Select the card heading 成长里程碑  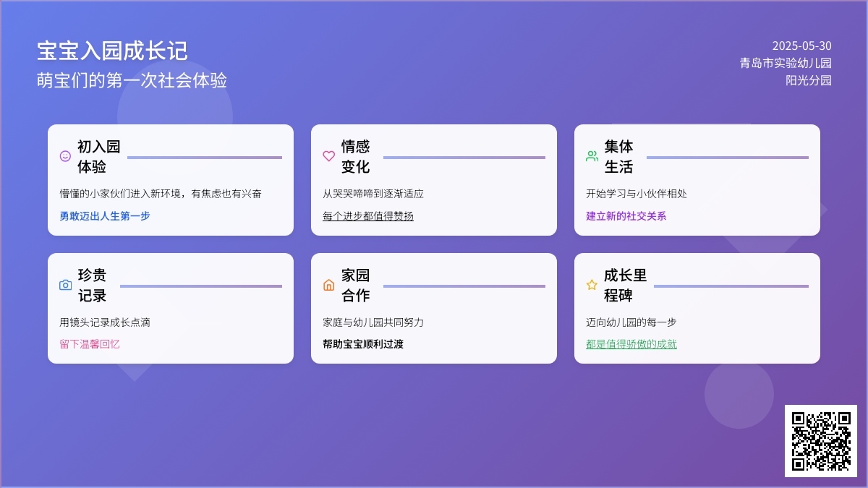click(x=626, y=286)
